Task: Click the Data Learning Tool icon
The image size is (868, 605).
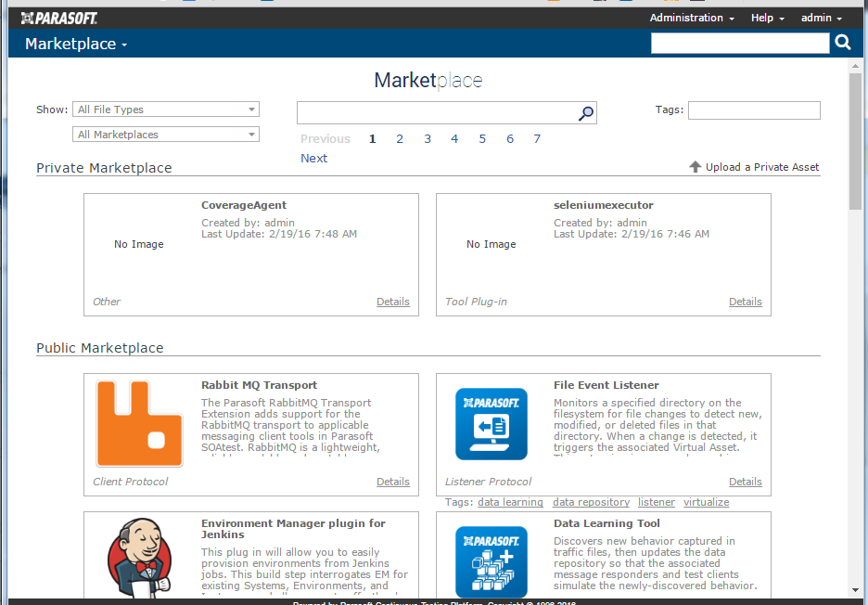Action: coord(491,561)
